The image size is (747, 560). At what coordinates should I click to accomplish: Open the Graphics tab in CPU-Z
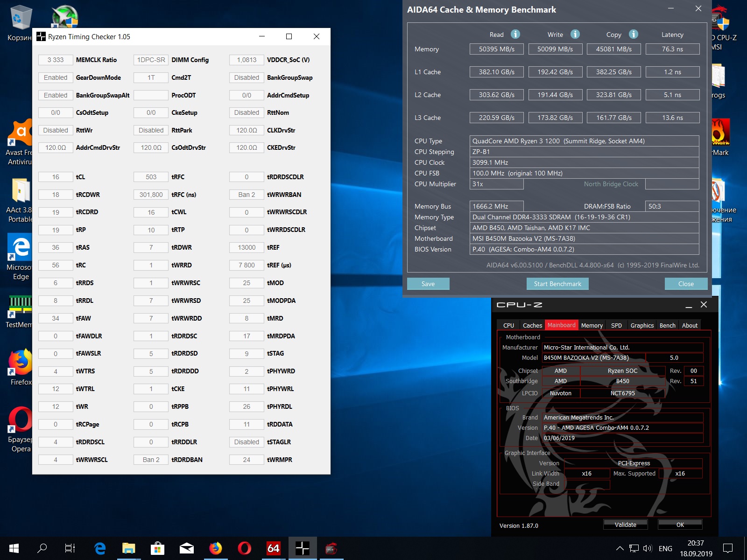coord(642,325)
